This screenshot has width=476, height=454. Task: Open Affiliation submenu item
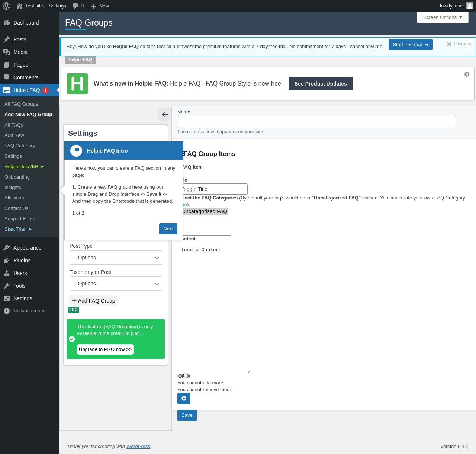(x=14, y=198)
